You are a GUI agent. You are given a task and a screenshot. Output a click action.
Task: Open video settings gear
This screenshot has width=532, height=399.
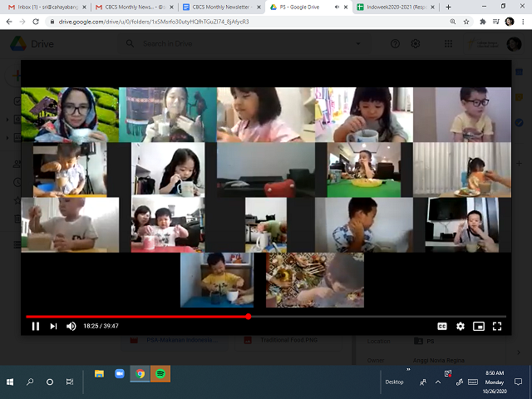[x=461, y=327]
